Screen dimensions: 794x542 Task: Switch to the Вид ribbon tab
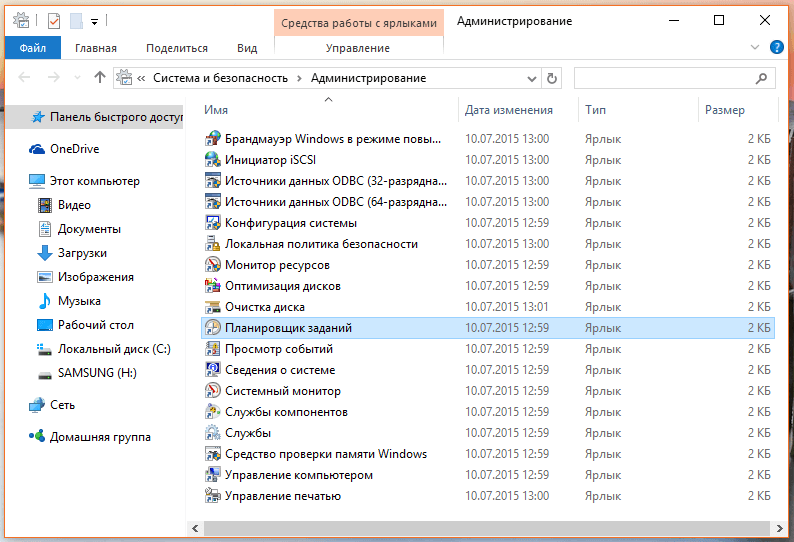[247, 48]
